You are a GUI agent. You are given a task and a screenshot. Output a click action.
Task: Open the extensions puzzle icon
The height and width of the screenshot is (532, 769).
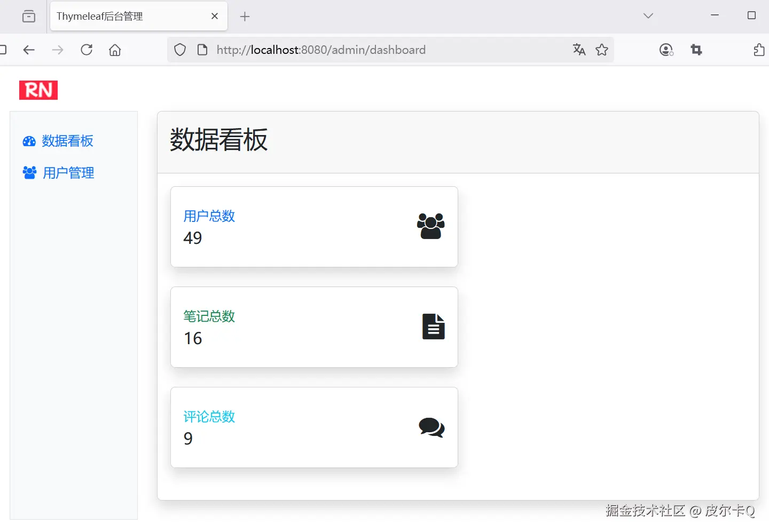pos(759,50)
